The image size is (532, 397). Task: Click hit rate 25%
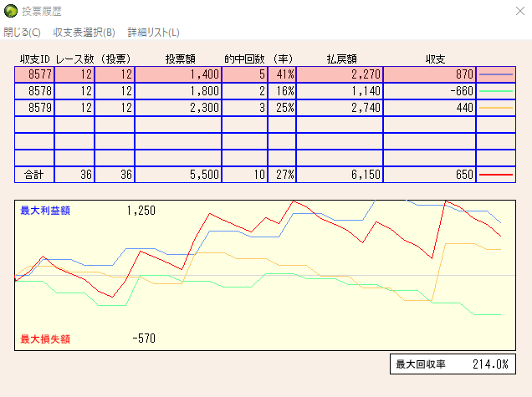(285, 108)
